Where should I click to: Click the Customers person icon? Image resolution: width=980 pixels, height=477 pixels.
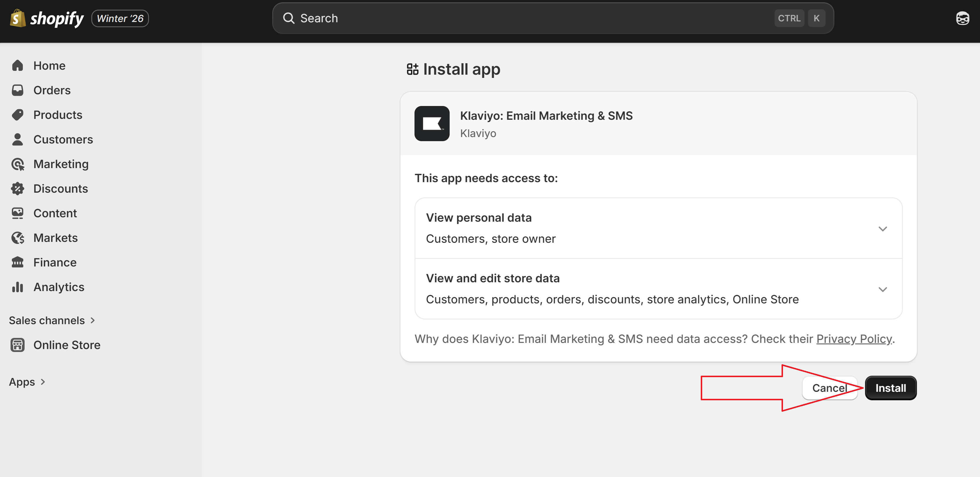click(x=18, y=139)
